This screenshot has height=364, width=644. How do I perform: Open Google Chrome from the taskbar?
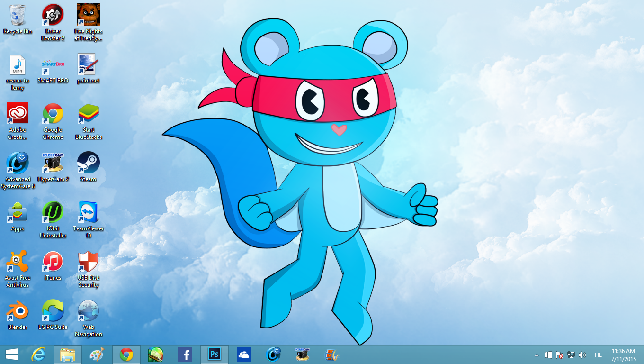pyautogui.click(x=126, y=354)
